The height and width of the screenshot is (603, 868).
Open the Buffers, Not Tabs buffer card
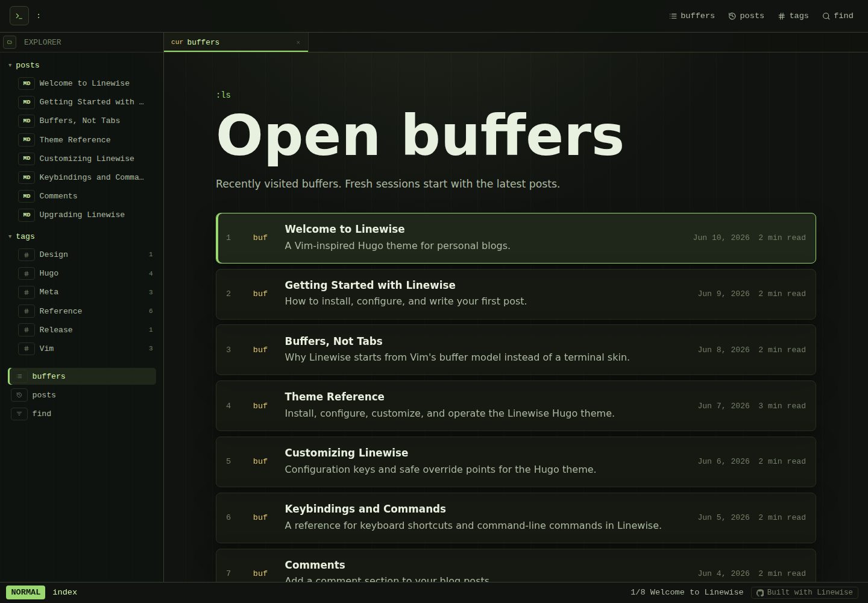coord(516,350)
